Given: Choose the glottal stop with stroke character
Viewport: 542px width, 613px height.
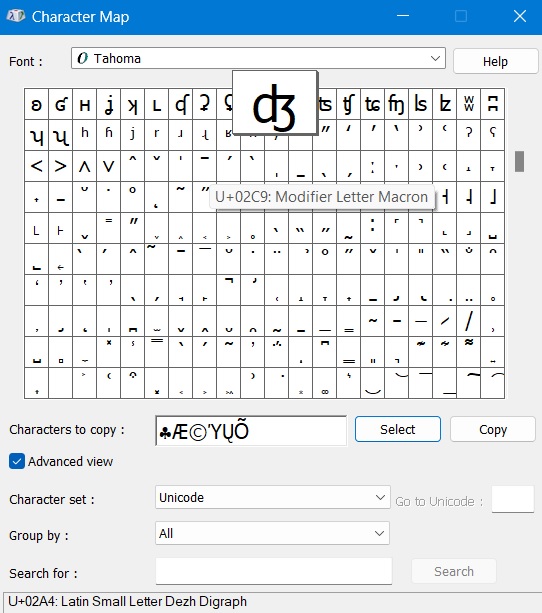Looking at the screenshot, I should click(x=205, y=104).
